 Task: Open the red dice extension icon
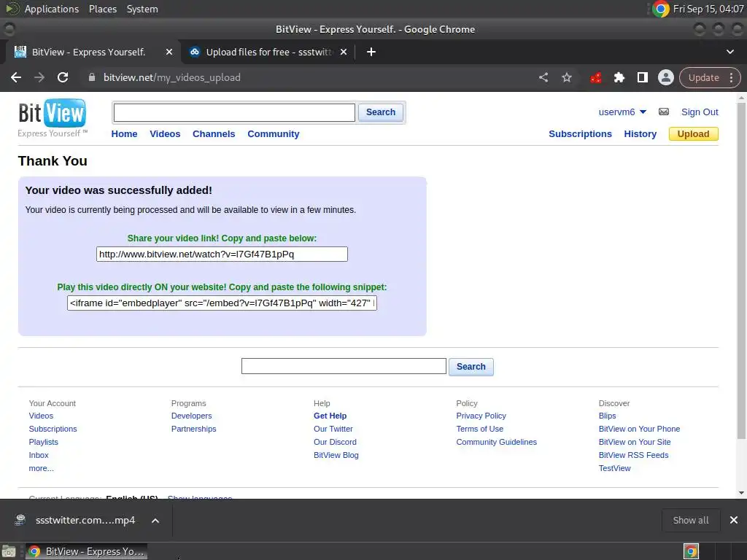(x=595, y=77)
